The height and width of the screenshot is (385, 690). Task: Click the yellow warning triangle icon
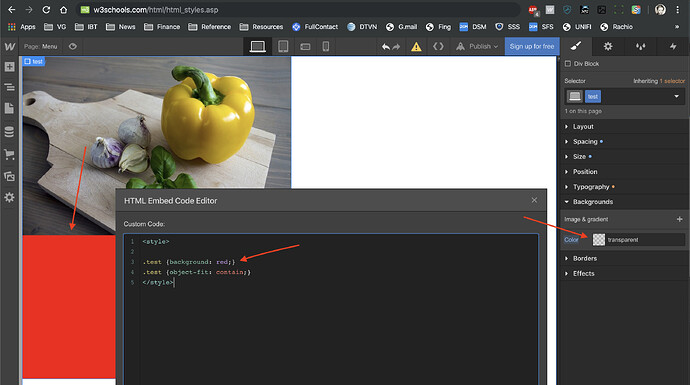click(416, 47)
